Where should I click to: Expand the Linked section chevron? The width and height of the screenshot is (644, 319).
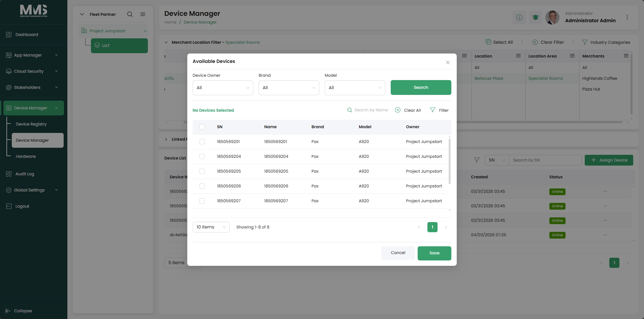point(166,139)
